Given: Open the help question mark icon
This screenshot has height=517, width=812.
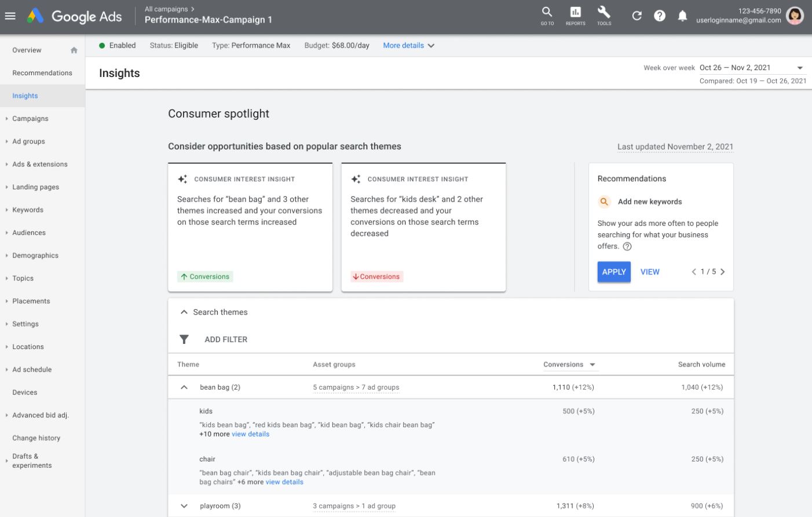Looking at the screenshot, I should (660, 16).
